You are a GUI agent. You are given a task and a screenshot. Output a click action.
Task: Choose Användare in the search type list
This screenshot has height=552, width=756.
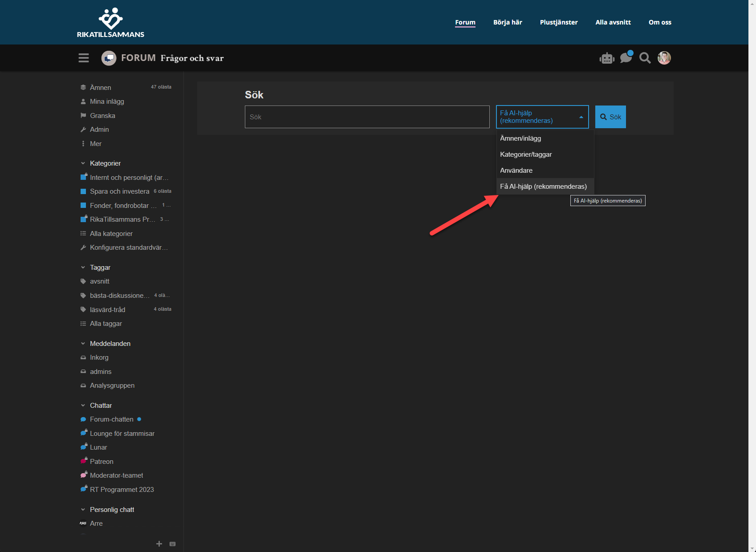coord(516,170)
